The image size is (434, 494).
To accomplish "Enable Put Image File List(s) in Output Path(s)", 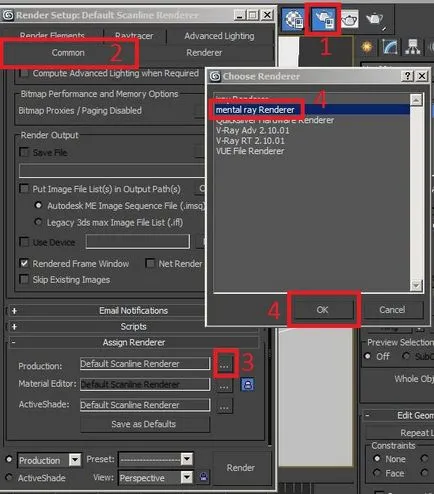I will (x=24, y=189).
